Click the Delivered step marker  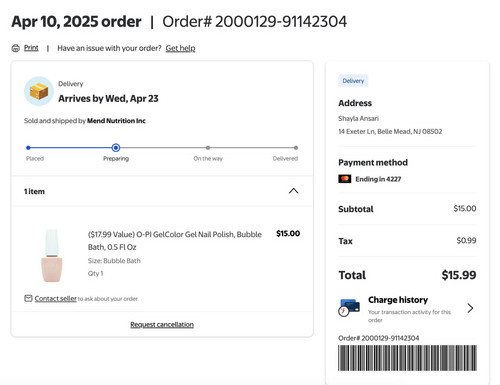pos(296,148)
